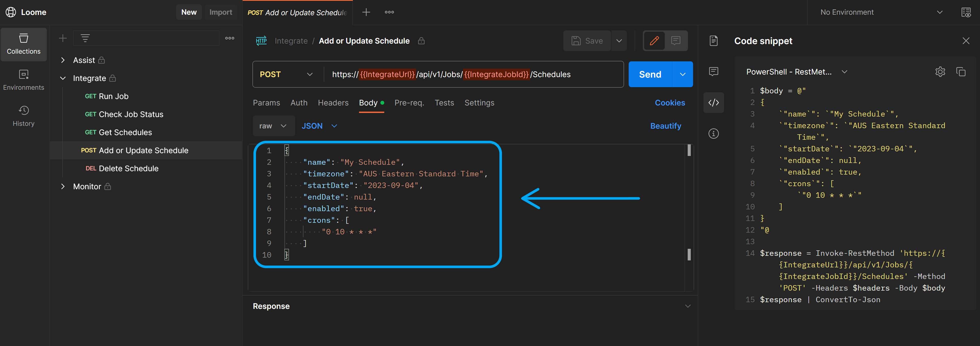Copy the code snippet to clipboard
This screenshot has height=346, width=980.
coord(961,72)
